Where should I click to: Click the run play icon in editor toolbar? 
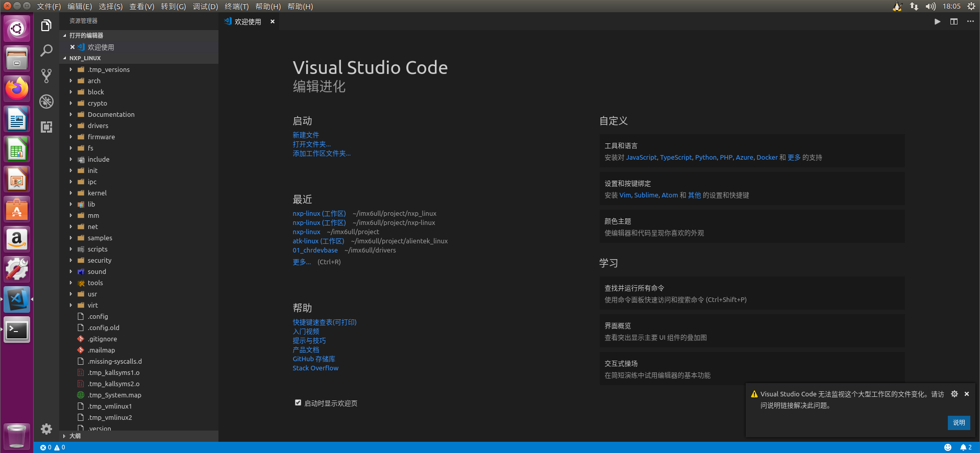(937, 21)
